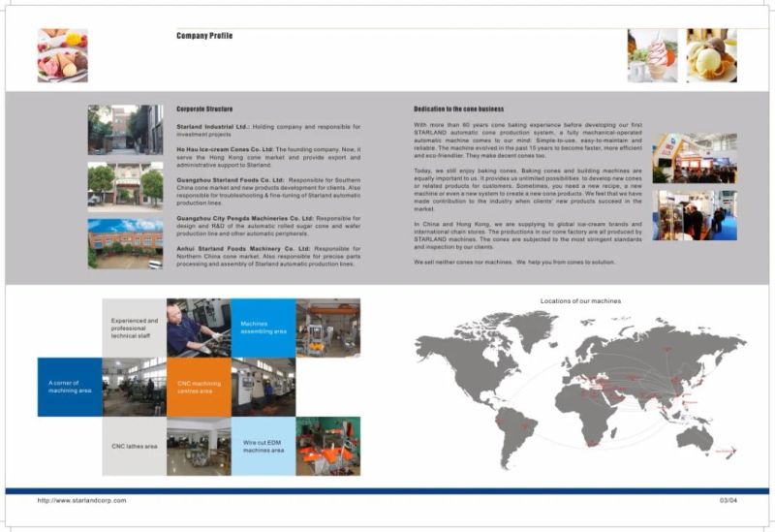The height and width of the screenshot is (532, 775).
Task: Click Guangzhou Starland Foods Co. Ltd entry
Action: tap(268, 191)
